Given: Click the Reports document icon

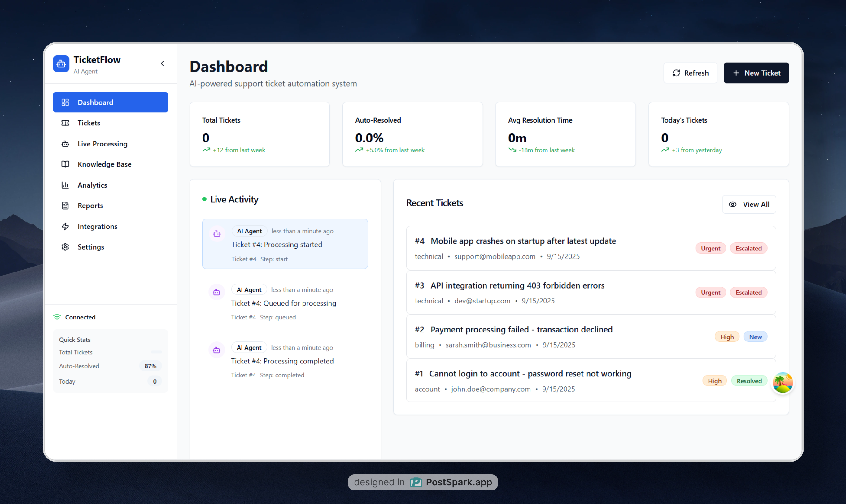Looking at the screenshot, I should (x=65, y=206).
